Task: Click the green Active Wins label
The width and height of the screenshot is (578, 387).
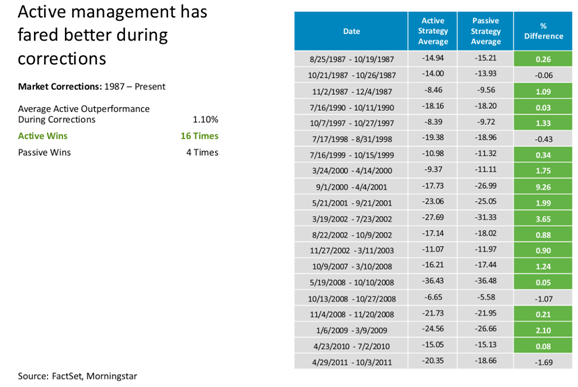Action: 43,136
